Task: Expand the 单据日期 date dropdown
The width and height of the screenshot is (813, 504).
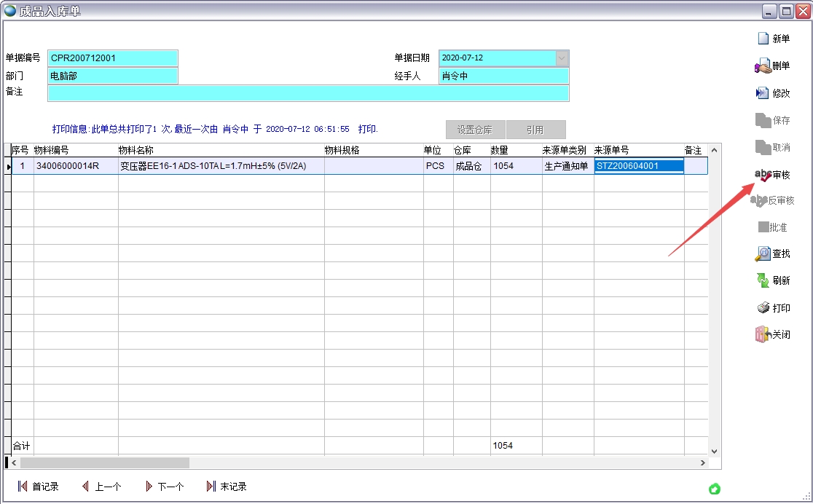Action: pos(562,58)
